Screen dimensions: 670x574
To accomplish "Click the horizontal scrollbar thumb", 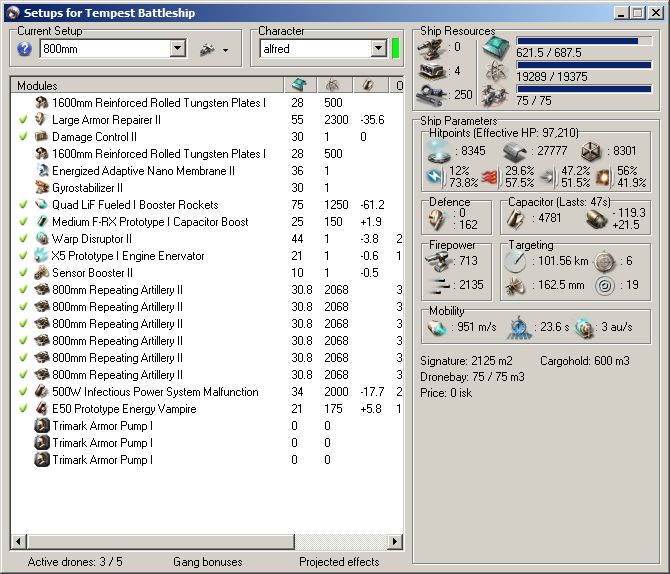I will pos(161,542).
